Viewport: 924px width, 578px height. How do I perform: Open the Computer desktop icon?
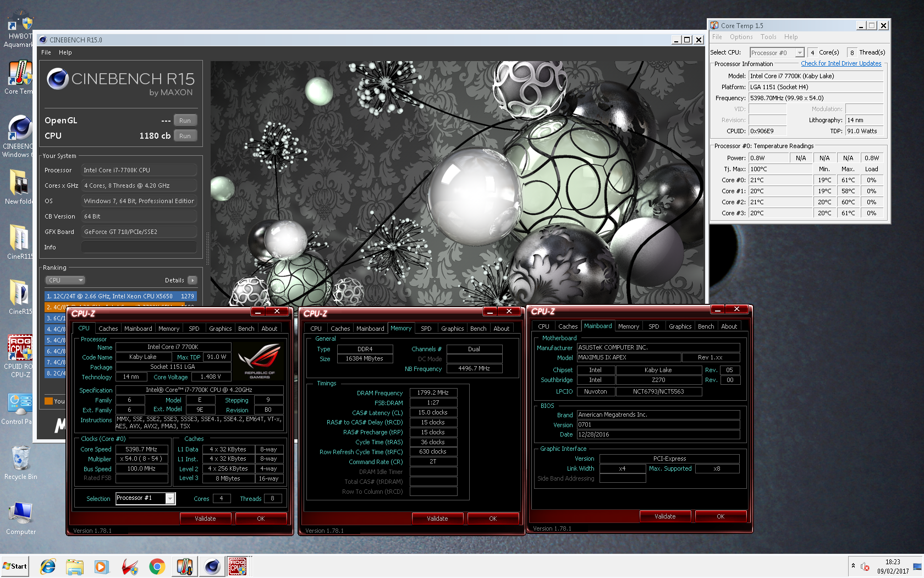pyautogui.click(x=20, y=519)
